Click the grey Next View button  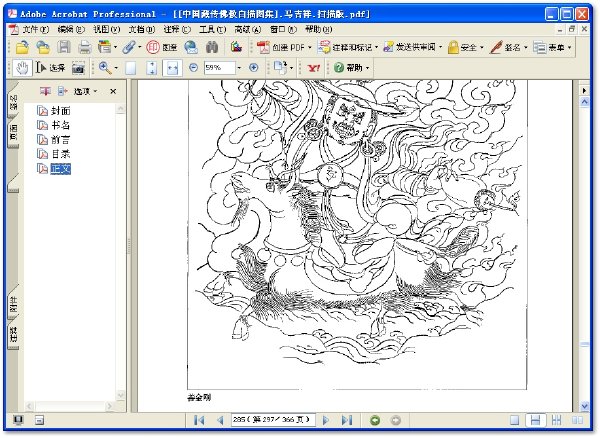(x=396, y=420)
